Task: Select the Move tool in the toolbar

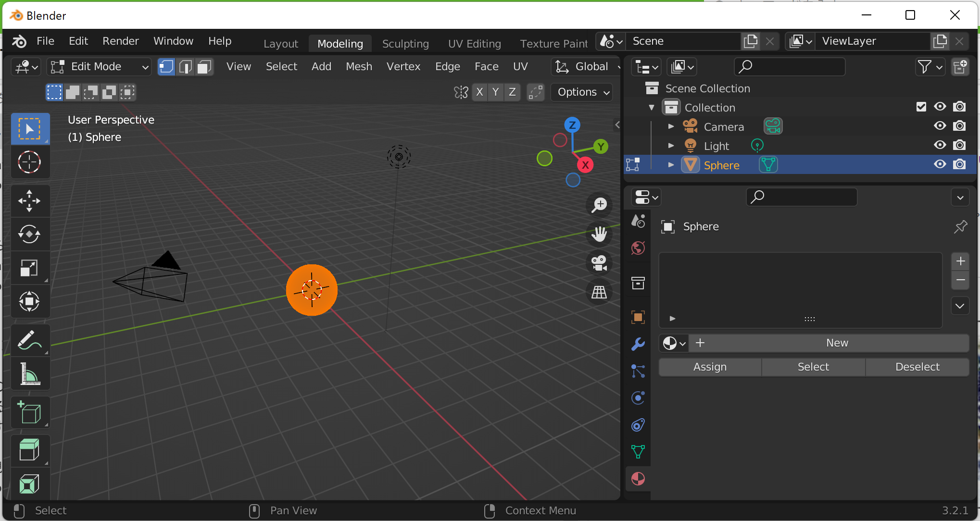Action: coord(29,201)
